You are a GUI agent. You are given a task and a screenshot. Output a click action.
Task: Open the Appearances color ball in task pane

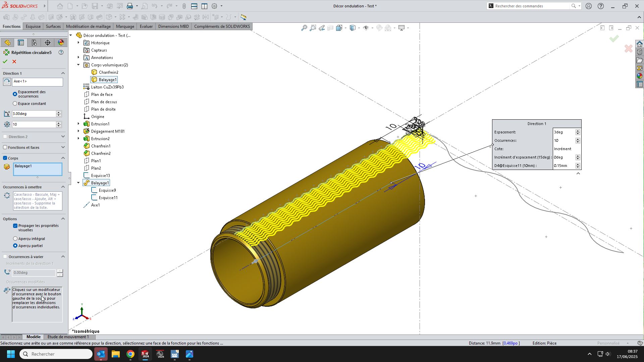640,76
